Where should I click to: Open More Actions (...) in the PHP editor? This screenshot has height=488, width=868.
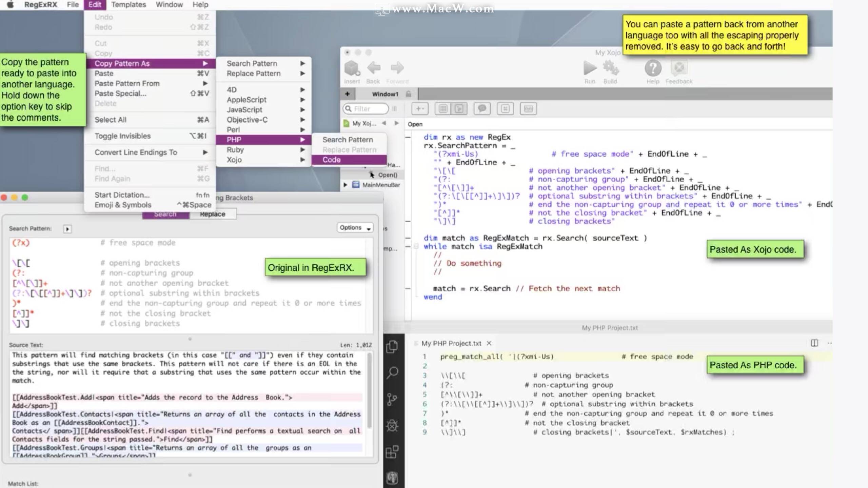coord(830,343)
